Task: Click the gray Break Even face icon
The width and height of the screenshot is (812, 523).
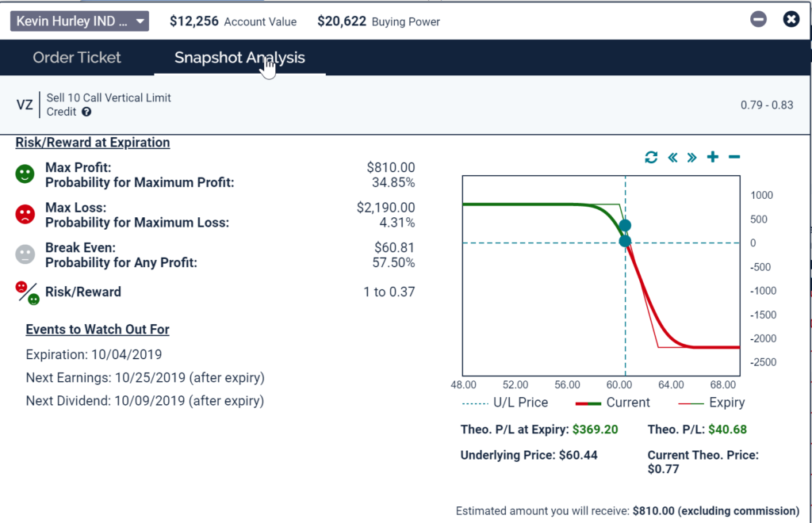Action: click(x=25, y=254)
